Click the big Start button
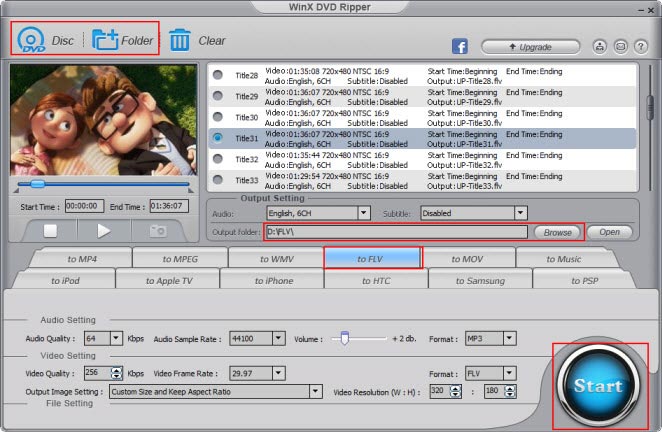662x432 pixels. coord(598,385)
